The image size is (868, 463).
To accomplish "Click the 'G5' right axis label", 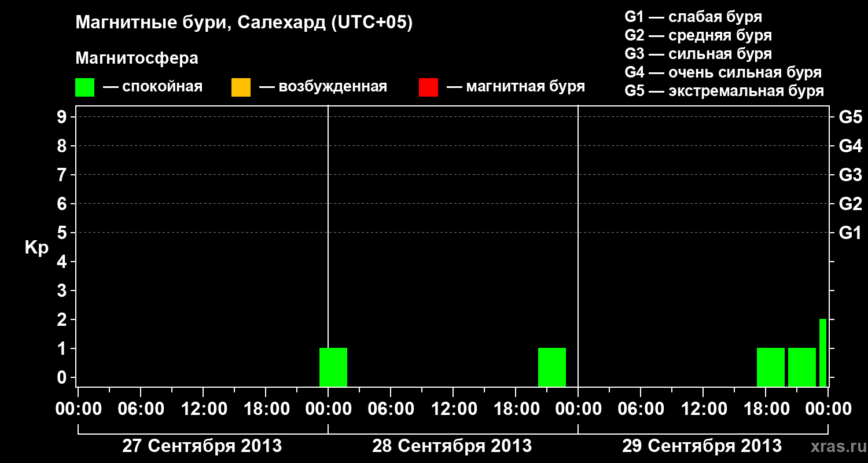I will coord(851,117).
